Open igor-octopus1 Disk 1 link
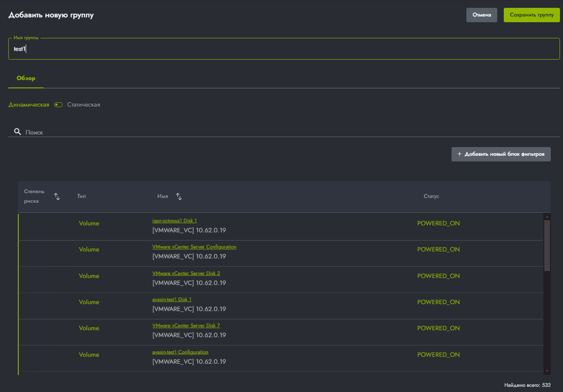The height and width of the screenshot is (392, 563). 175,221
